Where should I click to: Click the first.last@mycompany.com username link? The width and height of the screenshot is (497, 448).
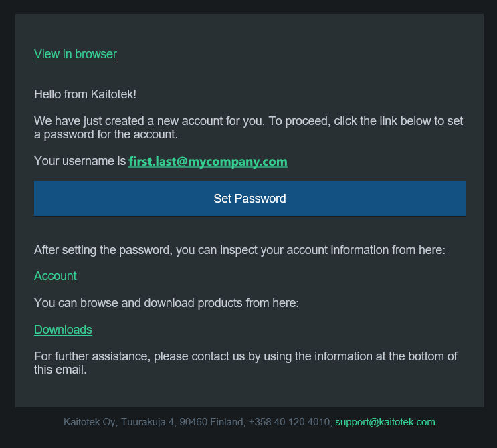pos(208,162)
